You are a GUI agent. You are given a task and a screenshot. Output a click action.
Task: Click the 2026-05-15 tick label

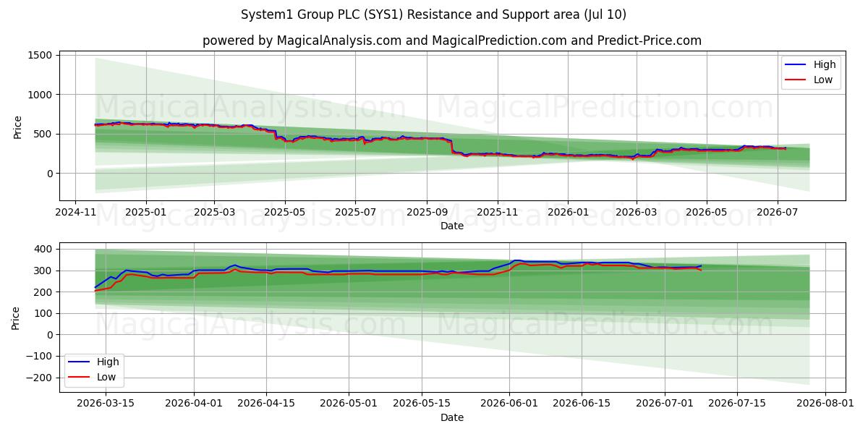coord(421,404)
